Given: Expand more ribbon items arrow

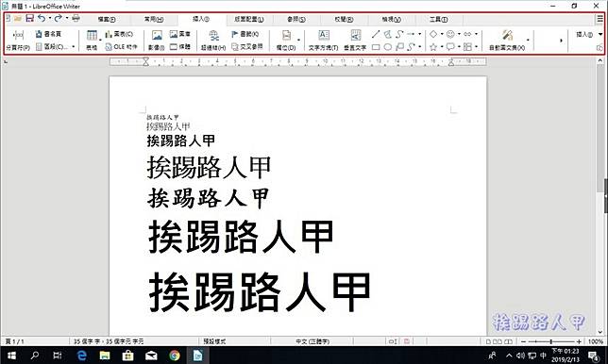Looking at the screenshot, I should (561, 40).
